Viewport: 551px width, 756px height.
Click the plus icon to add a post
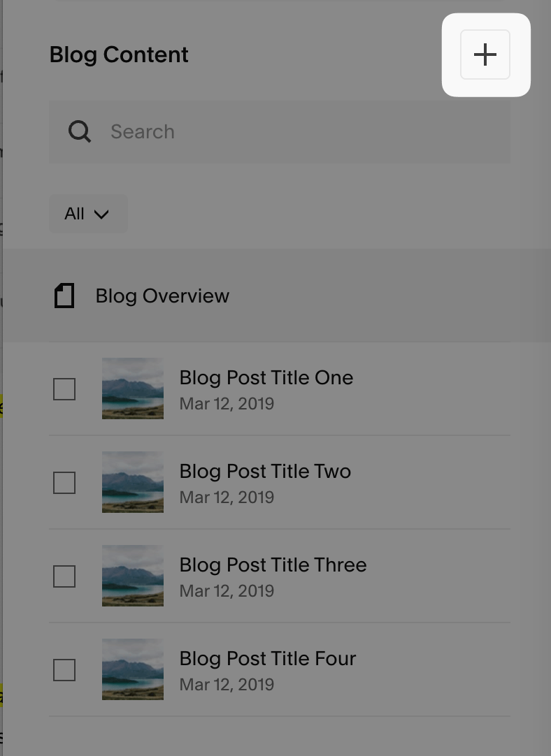(485, 54)
